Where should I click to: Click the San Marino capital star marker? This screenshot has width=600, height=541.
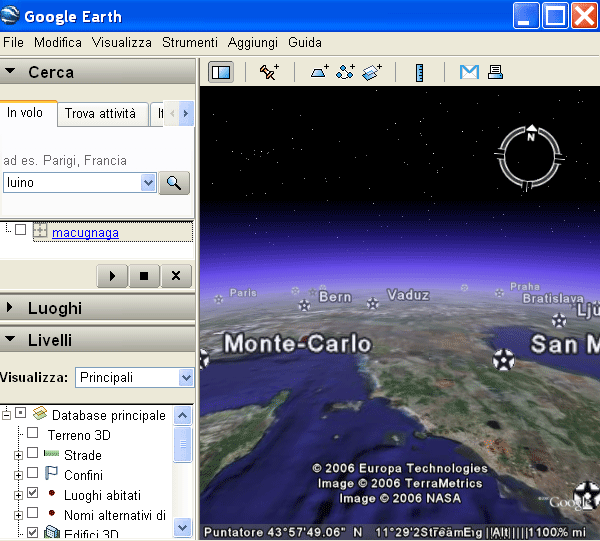503,360
